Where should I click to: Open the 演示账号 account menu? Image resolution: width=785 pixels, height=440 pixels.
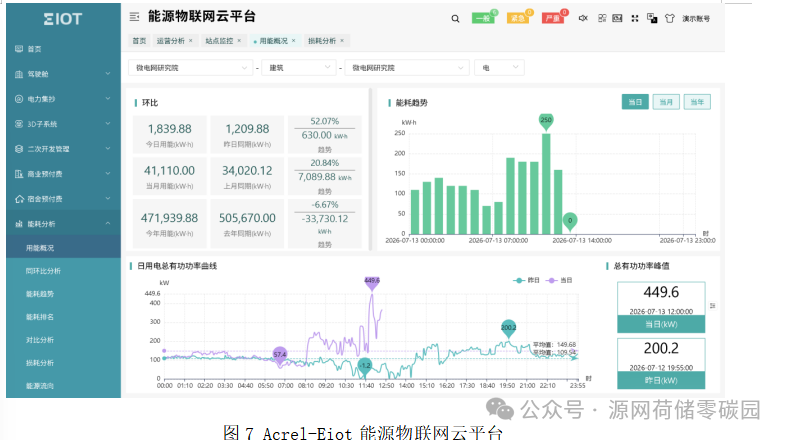click(x=696, y=19)
